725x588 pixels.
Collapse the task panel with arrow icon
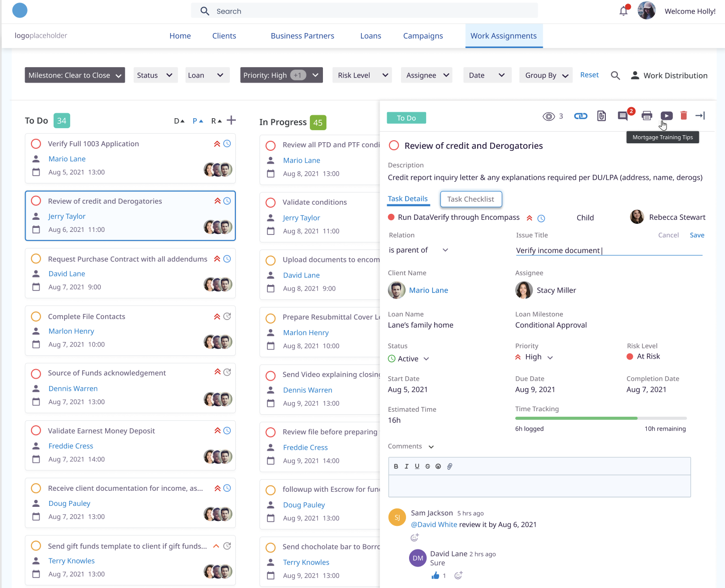[x=700, y=116]
